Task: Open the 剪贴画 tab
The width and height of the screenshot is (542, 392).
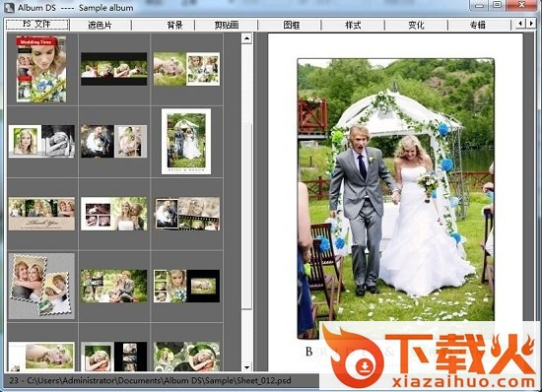Action: 227,25
